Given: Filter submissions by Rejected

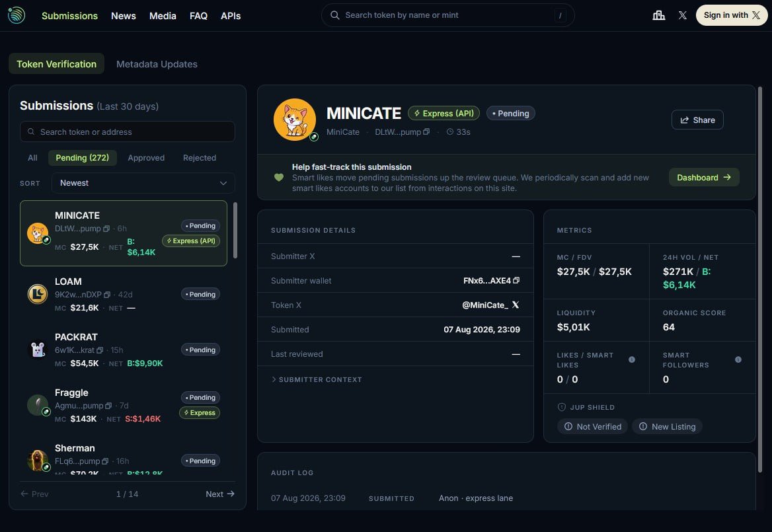Looking at the screenshot, I should (200, 158).
